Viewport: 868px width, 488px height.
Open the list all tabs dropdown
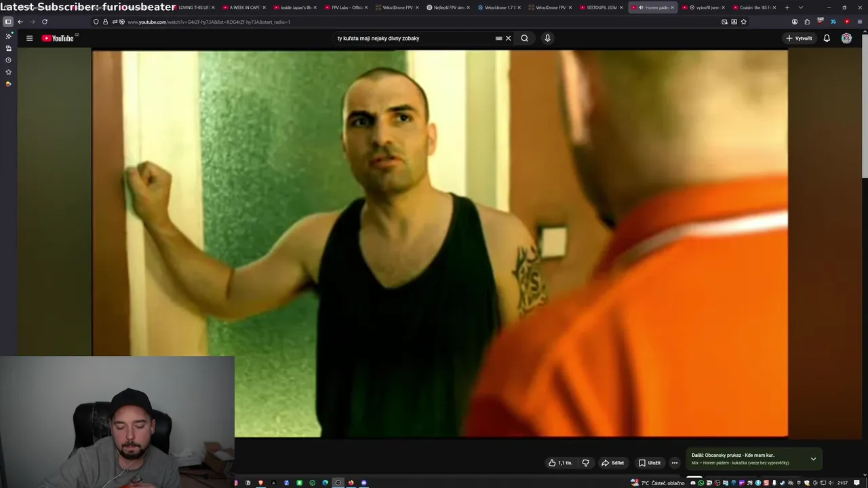(x=800, y=7)
